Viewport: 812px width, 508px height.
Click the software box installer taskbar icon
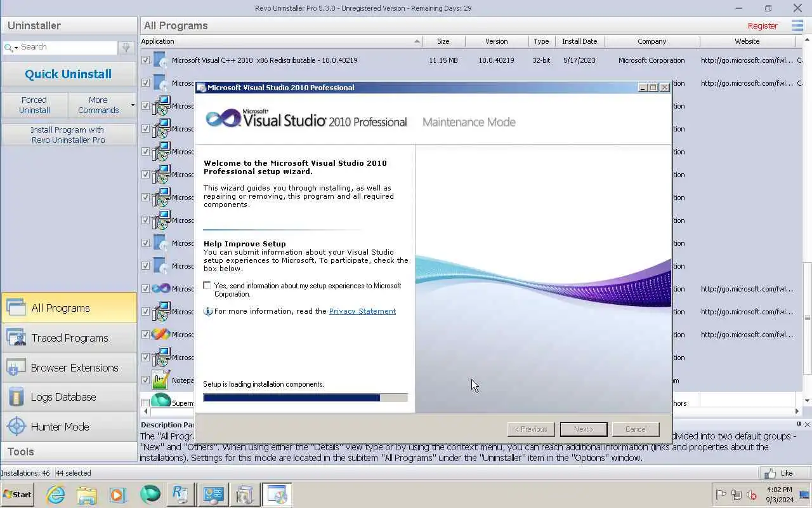(245, 494)
